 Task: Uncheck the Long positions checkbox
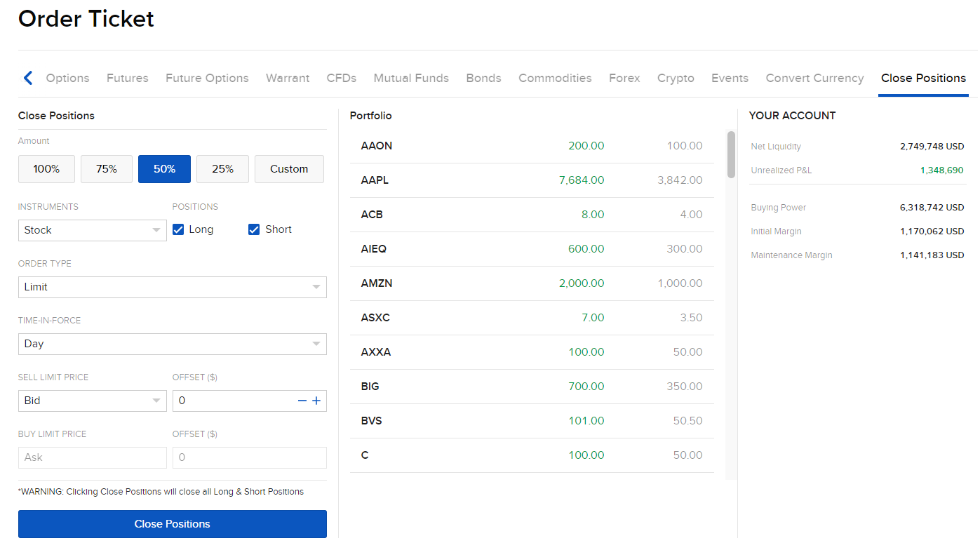click(178, 229)
